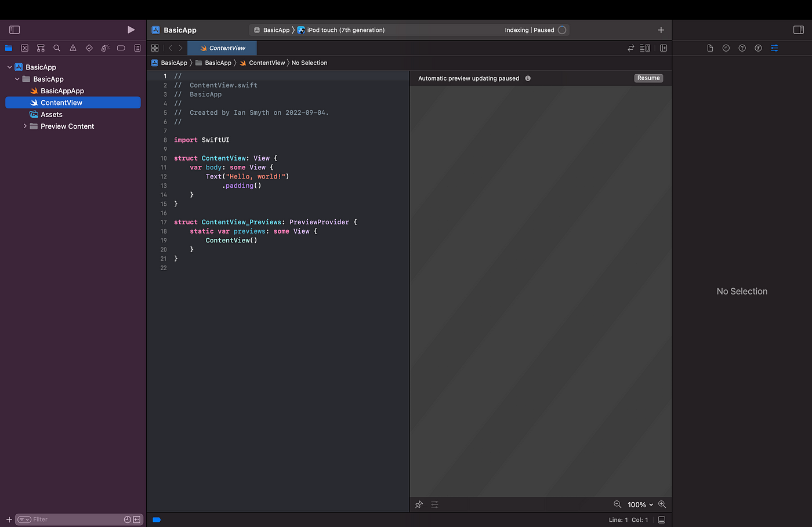This screenshot has width=812, height=527.
Task: Go back in editor history
Action: [170, 48]
